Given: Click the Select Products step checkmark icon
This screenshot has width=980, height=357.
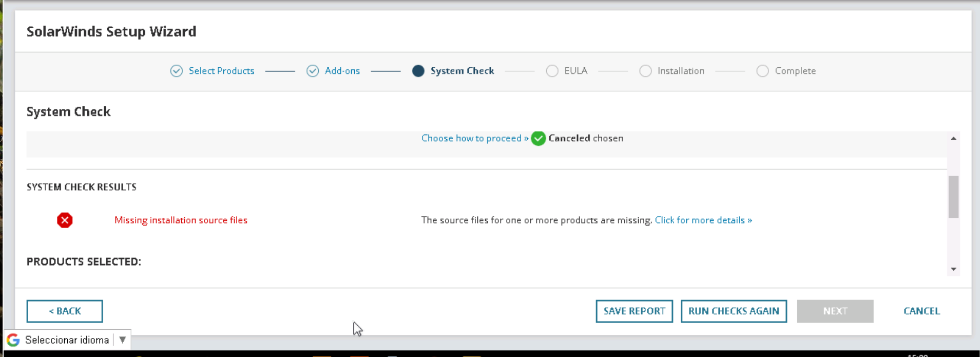Looking at the screenshot, I should coord(177,71).
